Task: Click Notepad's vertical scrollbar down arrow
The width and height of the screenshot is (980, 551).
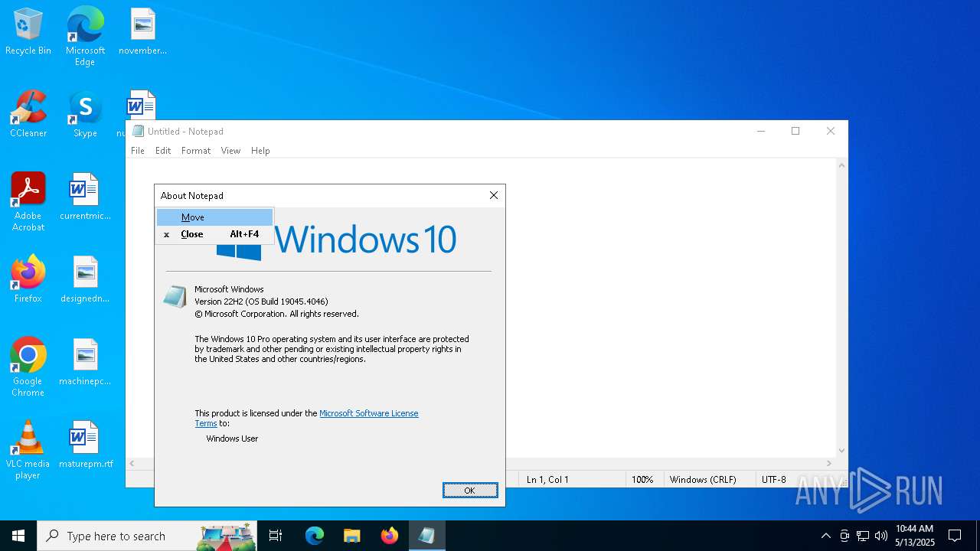Action: click(842, 451)
